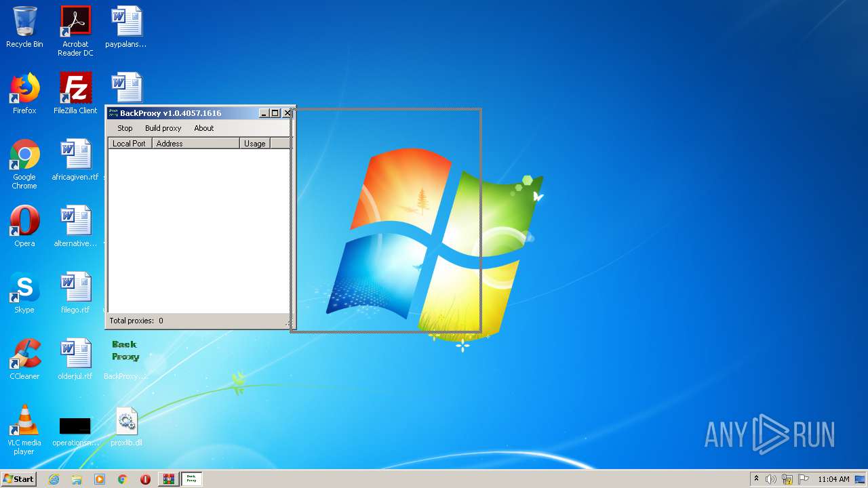Select the olderjul.rtf file icon
Image resolution: width=868 pixels, height=488 pixels.
[75, 359]
